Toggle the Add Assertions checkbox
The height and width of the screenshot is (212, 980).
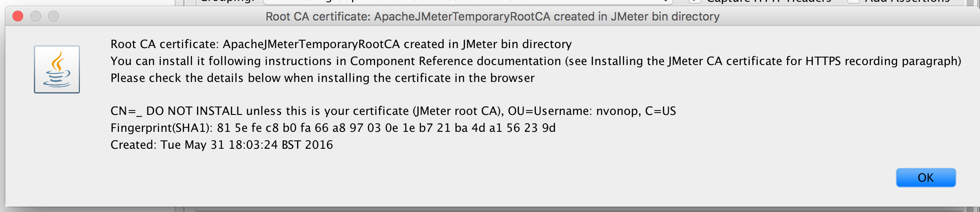[x=853, y=1]
